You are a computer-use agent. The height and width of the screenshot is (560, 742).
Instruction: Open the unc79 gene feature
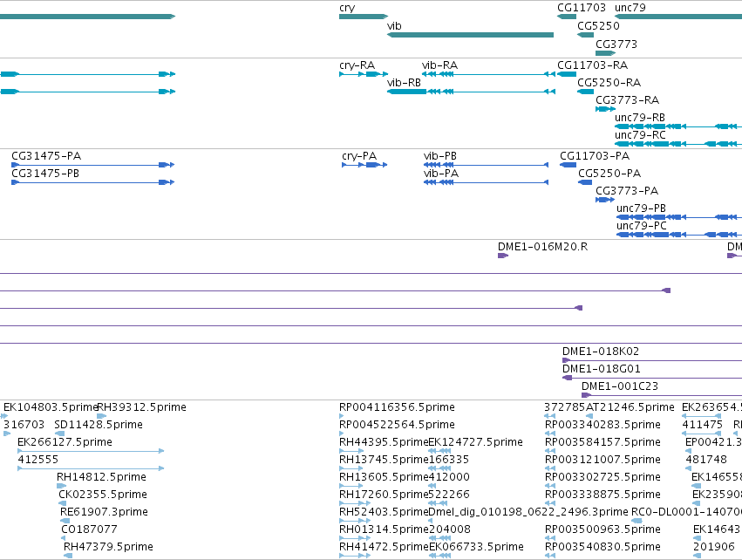tap(678, 17)
